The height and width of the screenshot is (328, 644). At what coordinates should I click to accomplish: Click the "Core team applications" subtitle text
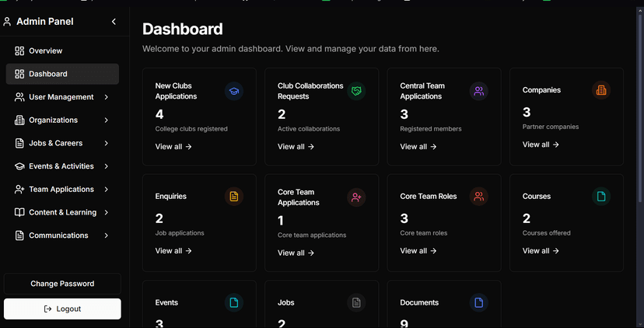tap(312, 236)
